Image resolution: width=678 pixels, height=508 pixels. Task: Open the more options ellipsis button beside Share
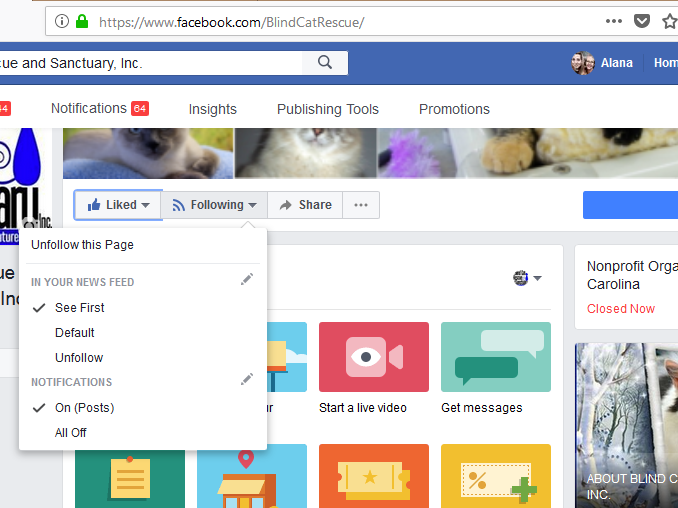[361, 205]
